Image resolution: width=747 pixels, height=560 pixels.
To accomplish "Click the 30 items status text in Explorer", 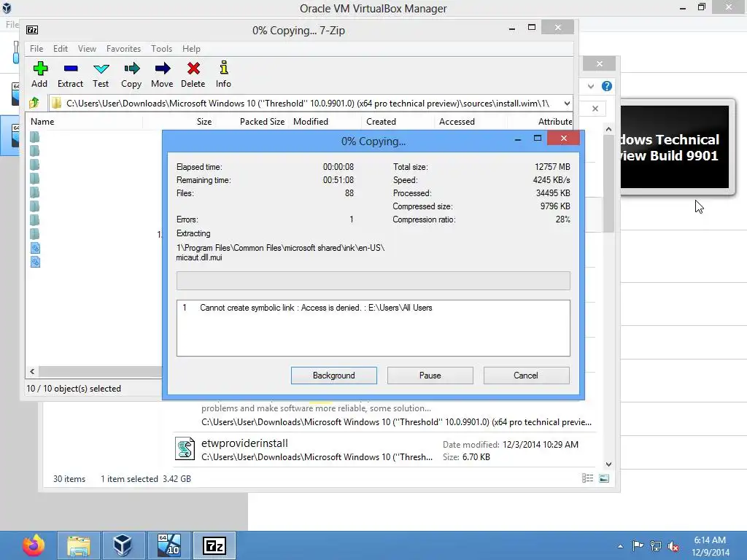I will click(69, 478).
